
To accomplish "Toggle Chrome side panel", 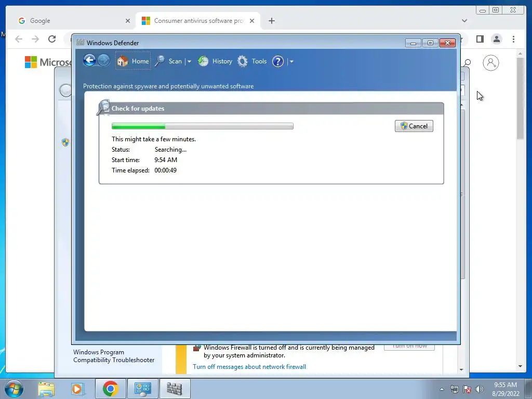I will coord(480,39).
